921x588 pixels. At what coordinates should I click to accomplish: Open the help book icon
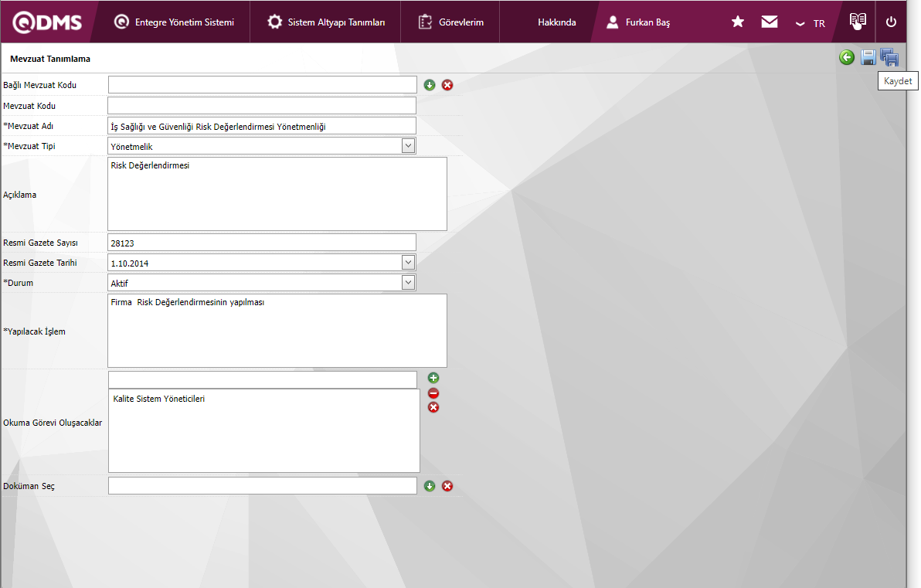click(x=858, y=21)
